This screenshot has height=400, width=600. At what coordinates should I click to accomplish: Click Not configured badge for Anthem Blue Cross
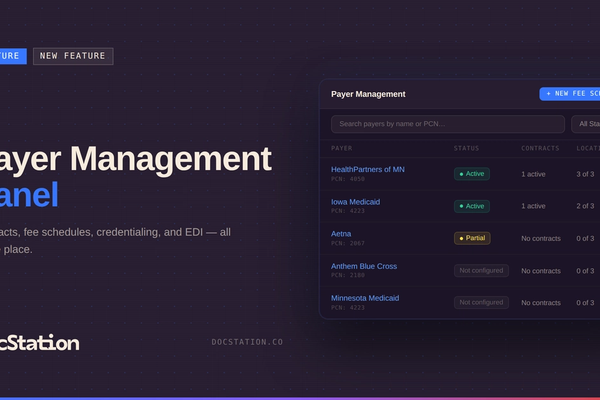[481, 271]
